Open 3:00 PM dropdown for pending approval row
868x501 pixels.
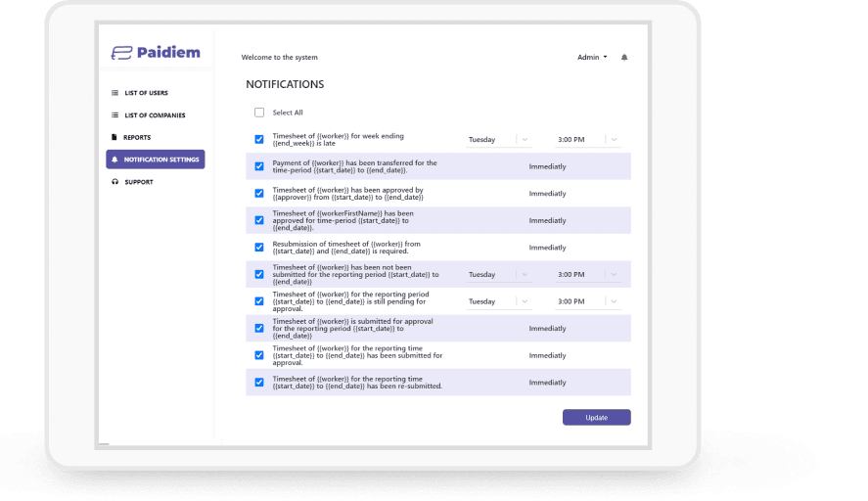coord(588,301)
